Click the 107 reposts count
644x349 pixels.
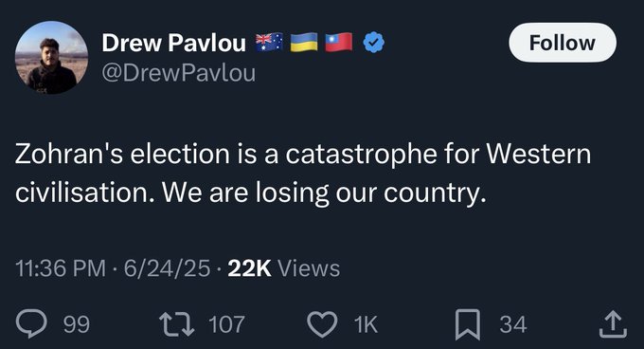click(x=226, y=324)
